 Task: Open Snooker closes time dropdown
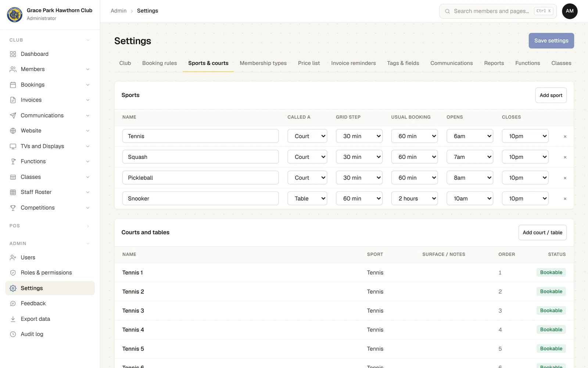click(525, 198)
